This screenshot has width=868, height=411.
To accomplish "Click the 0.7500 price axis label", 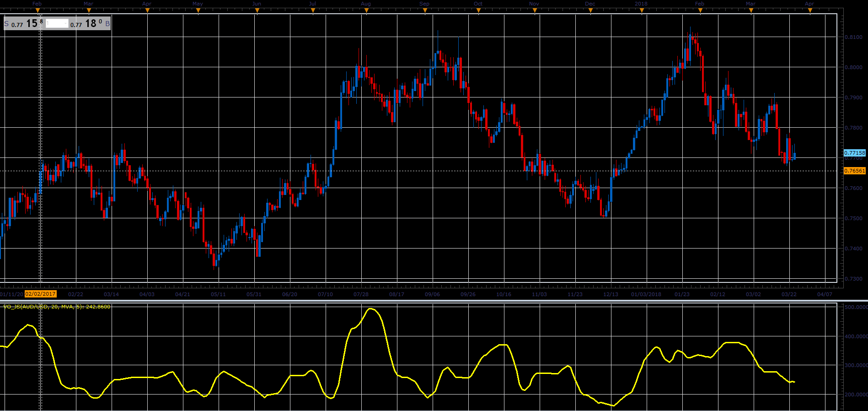I will tap(853, 218).
